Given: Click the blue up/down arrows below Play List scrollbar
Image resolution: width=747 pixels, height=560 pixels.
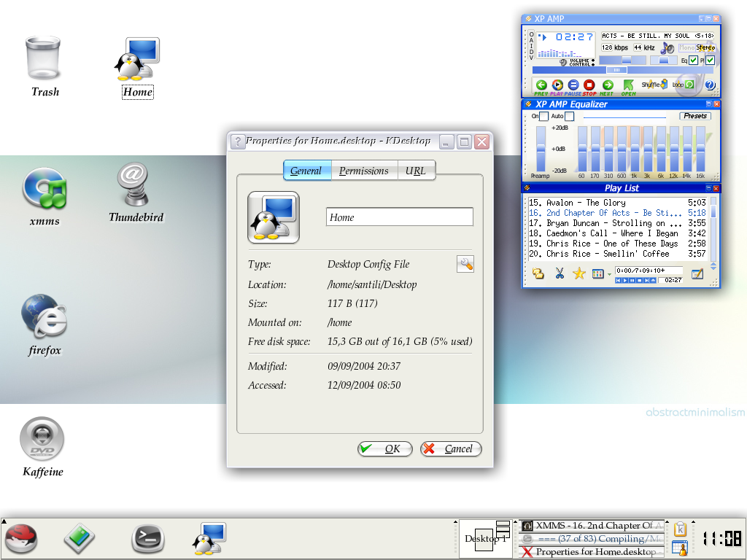Looking at the screenshot, I should pos(713,266).
